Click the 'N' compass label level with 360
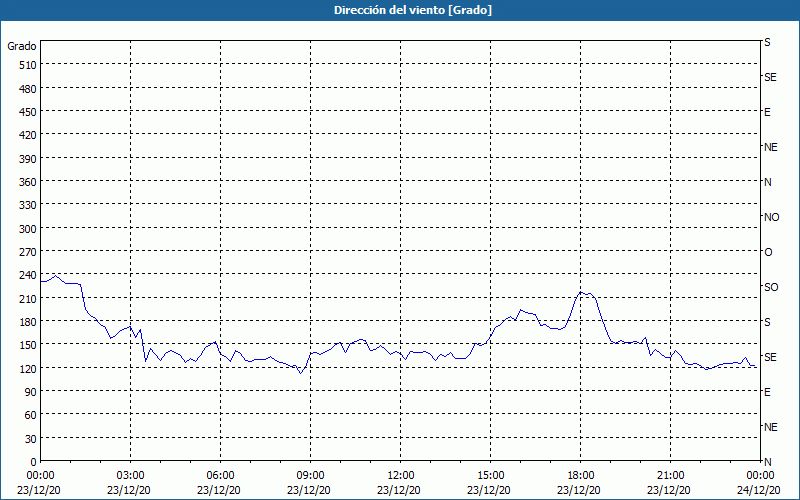Image resolution: width=800 pixels, height=500 pixels. click(x=767, y=182)
